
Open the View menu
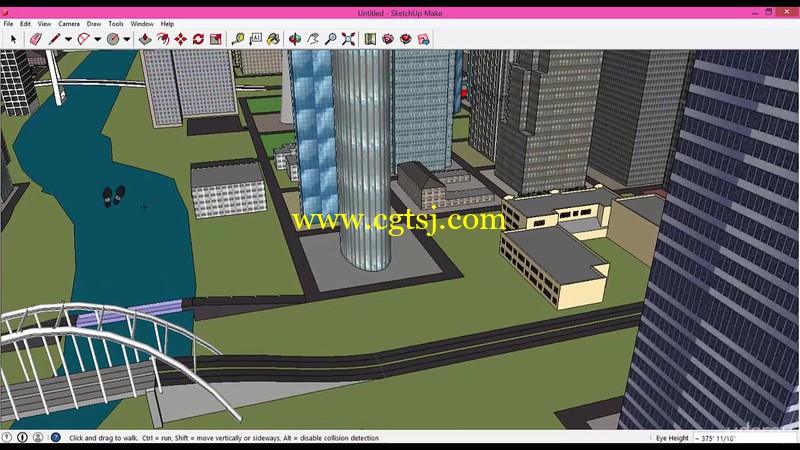(44, 24)
